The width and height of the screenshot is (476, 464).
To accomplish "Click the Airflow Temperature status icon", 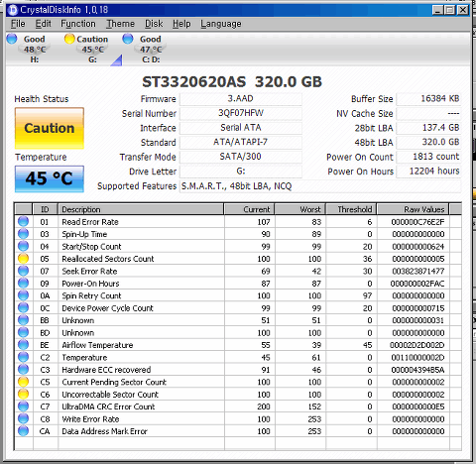I will point(23,345).
